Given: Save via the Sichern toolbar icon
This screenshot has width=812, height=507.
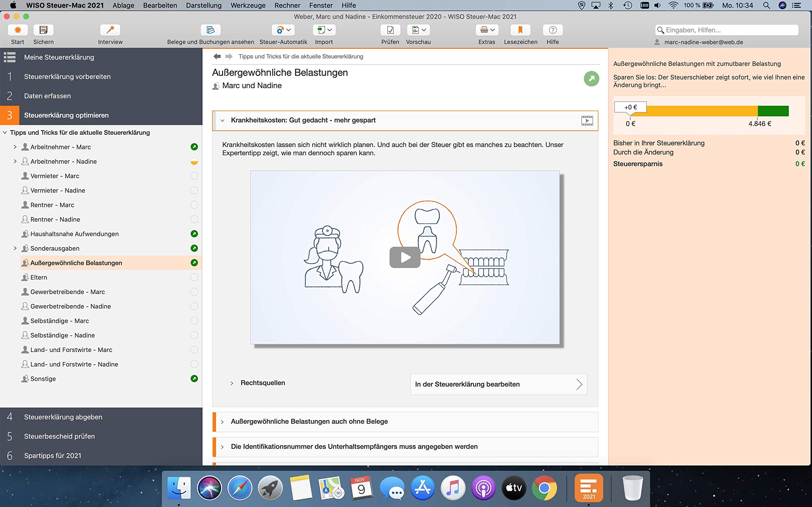Looking at the screenshot, I should click(x=43, y=30).
